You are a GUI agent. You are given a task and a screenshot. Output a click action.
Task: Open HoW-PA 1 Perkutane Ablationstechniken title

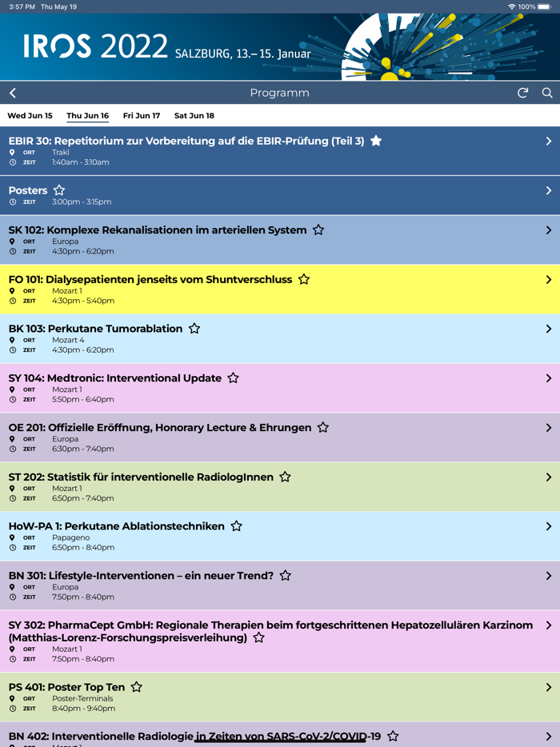(116, 526)
